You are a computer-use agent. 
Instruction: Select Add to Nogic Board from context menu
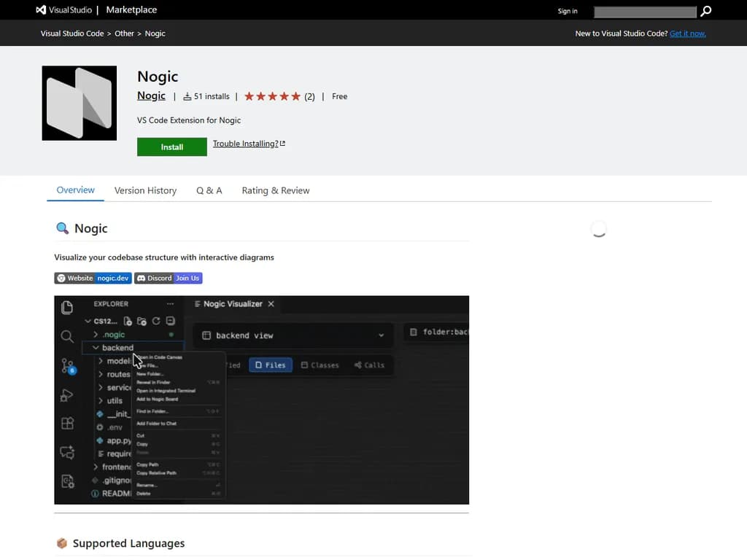coord(158,399)
